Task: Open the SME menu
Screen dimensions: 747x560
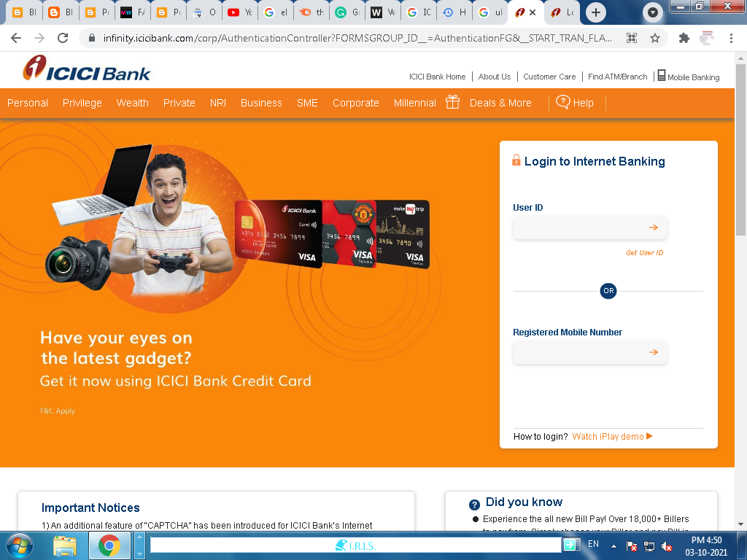Action: click(307, 103)
